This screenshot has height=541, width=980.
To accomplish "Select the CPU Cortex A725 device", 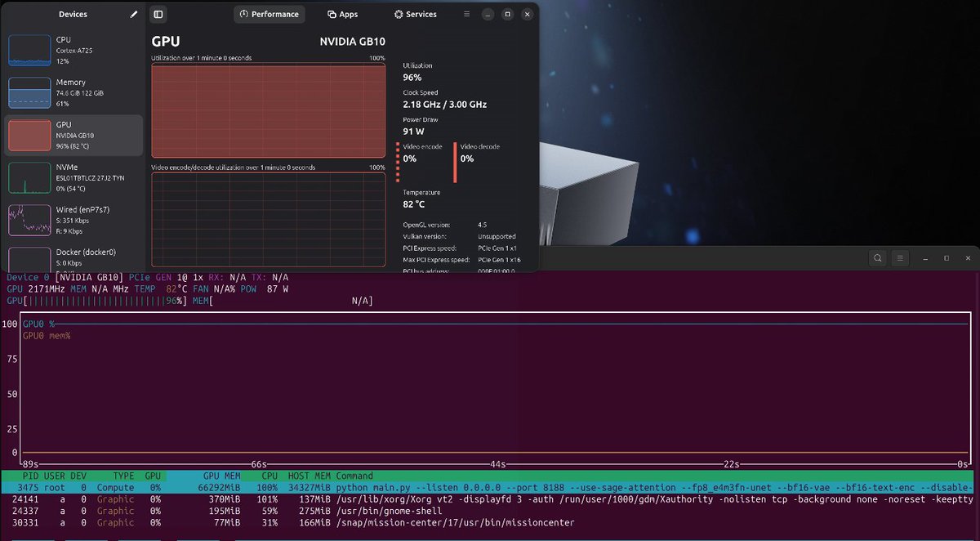I will point(74,50).
